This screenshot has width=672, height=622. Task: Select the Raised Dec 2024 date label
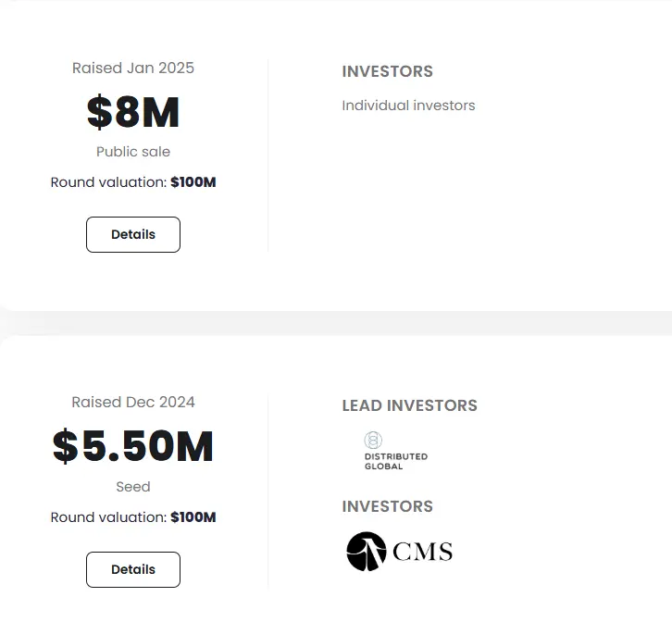(133, 403)
